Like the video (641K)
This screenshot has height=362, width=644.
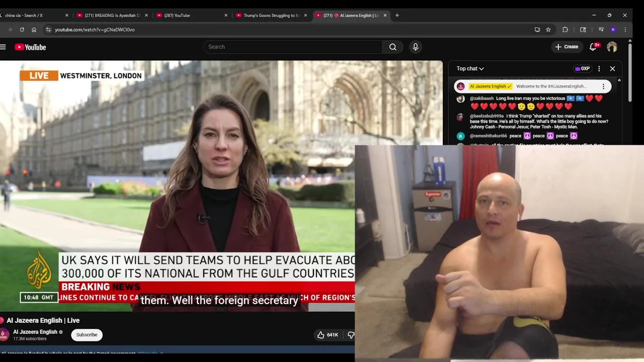[x=327, y=335]
